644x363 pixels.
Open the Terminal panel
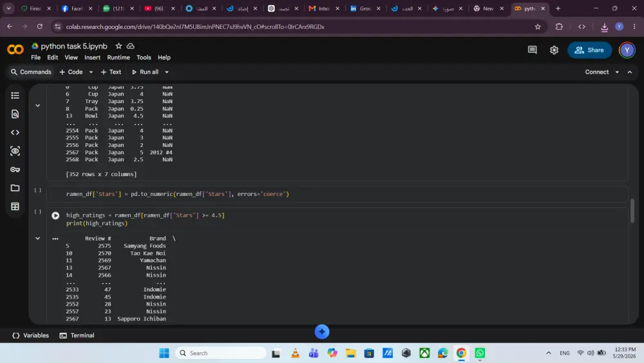[x=77, y=335]
